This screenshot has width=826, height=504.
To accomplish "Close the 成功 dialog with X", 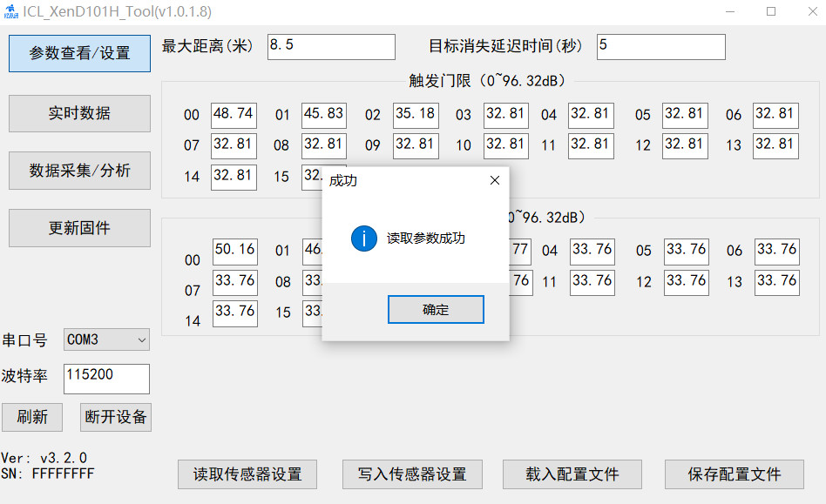I will [494, 181].
